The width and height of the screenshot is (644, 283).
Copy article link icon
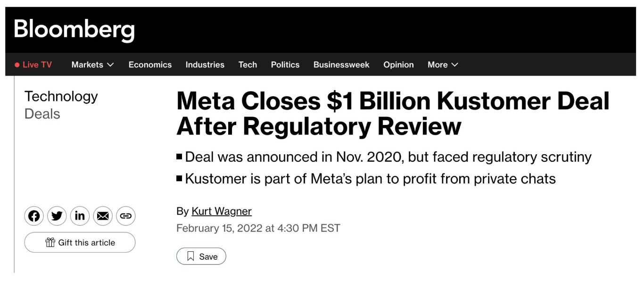click(125, 216)
